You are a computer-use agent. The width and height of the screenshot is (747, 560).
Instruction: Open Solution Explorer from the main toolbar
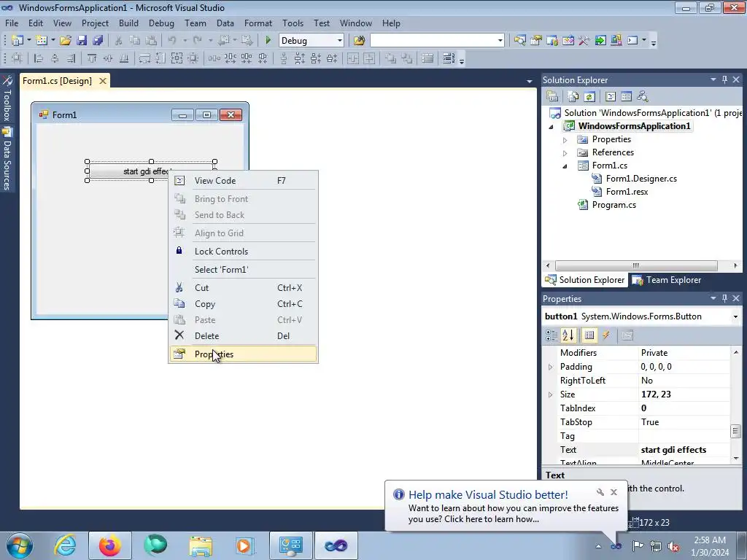[x=519, y=41]
